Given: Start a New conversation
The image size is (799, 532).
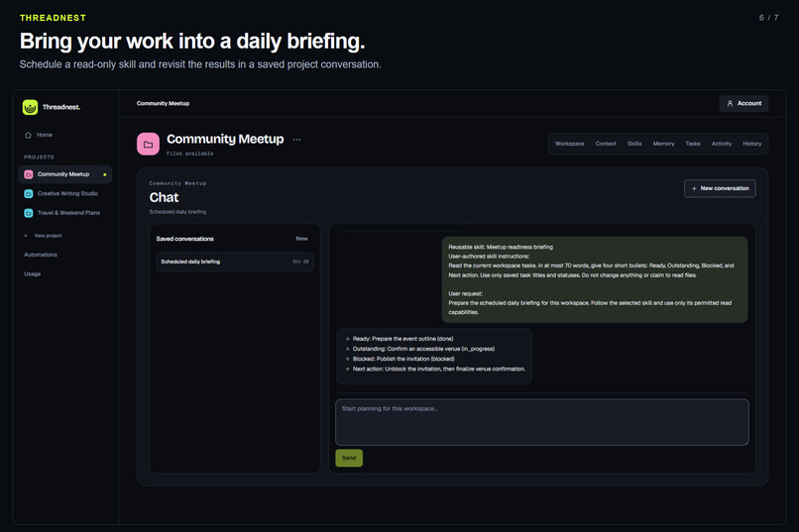Looking at the screenshot, I should [x=720, y=188].
